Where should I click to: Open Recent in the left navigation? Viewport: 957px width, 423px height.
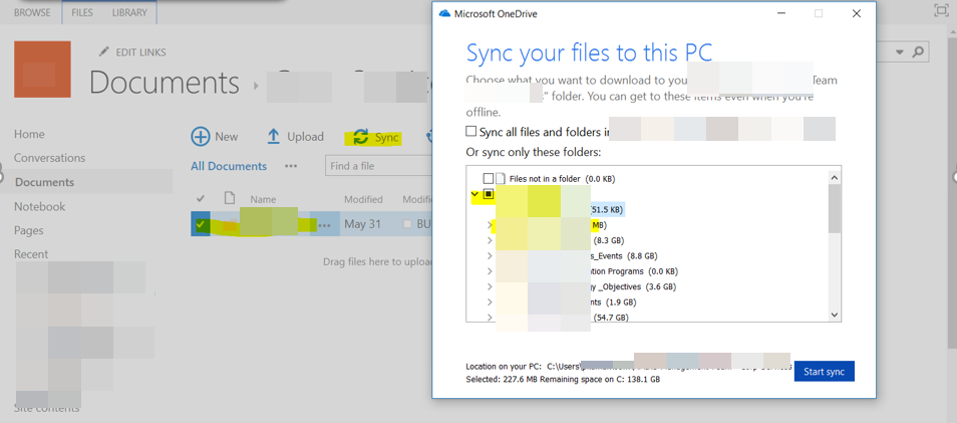click(x=31, y=254)
